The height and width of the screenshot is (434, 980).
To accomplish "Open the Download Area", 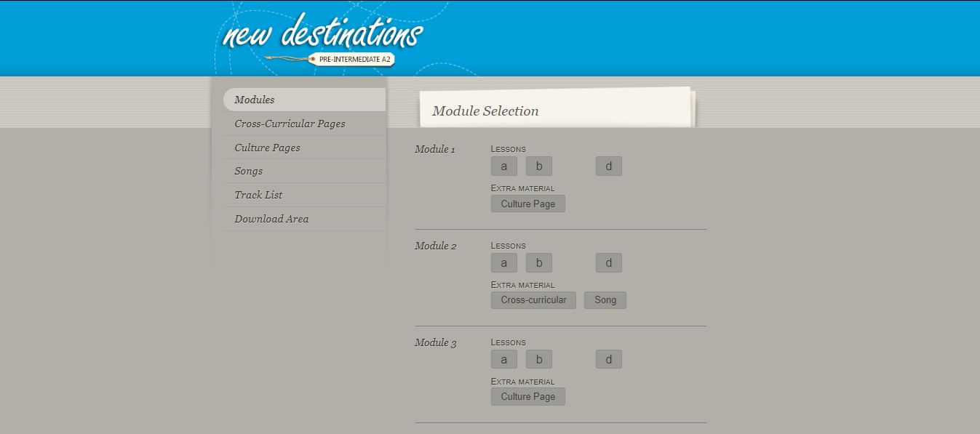I will [304, 219].
